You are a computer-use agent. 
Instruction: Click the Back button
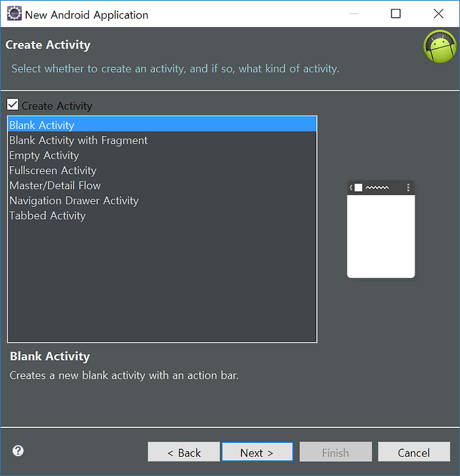[x=184, y=452]
